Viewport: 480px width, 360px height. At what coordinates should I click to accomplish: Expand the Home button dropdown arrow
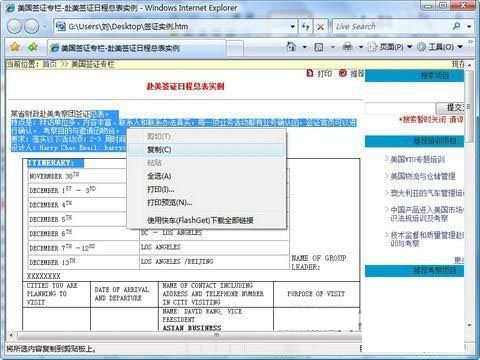[304, 47]
